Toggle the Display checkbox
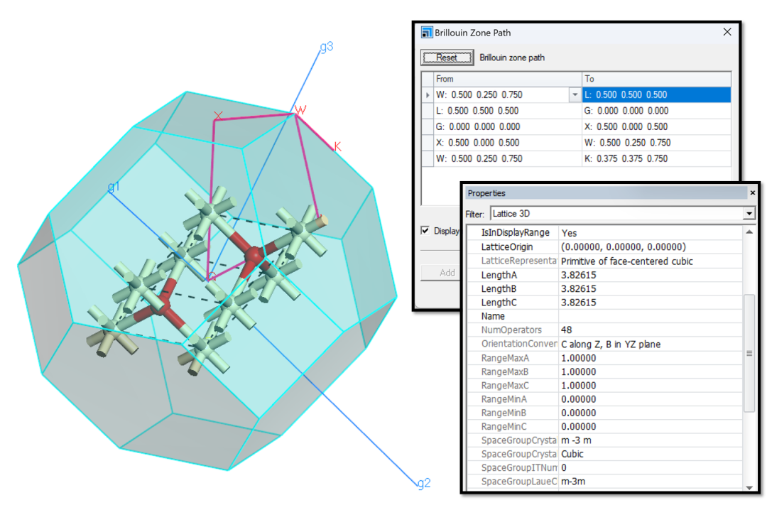Screen dimensions: 767x532 pyautogui.click(x=425, y=231)
